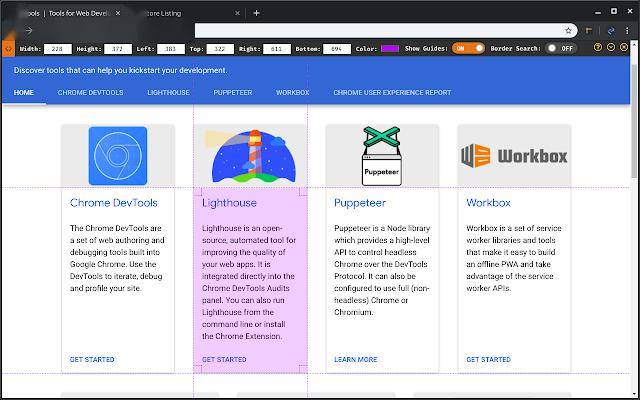Click GET STARTED under Chrome DevTools
This screenshot has width=640, height=400.
(x=92, y=360)
